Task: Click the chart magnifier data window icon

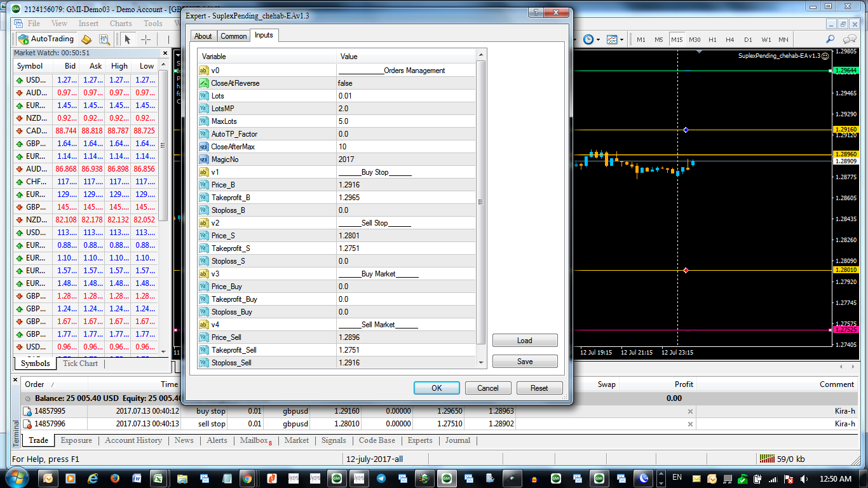Action: tap(104, 39)
